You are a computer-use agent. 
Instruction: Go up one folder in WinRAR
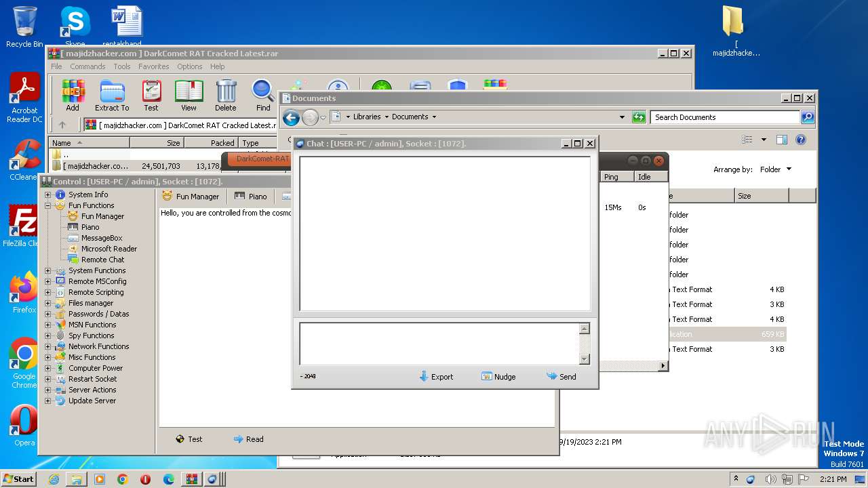pos(62,125)
